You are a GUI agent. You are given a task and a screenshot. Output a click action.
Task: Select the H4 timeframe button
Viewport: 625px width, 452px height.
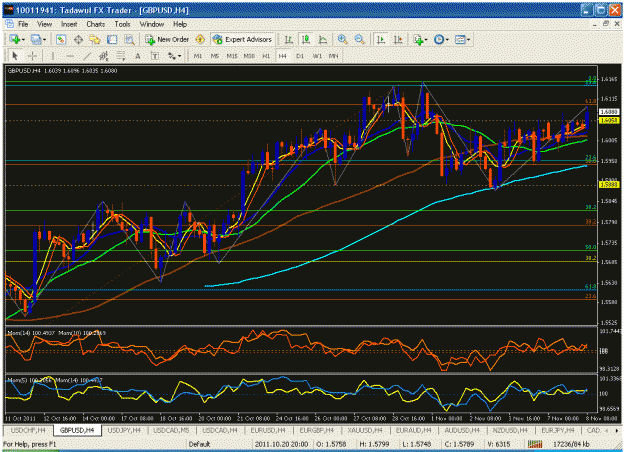(x=283, y=56)
